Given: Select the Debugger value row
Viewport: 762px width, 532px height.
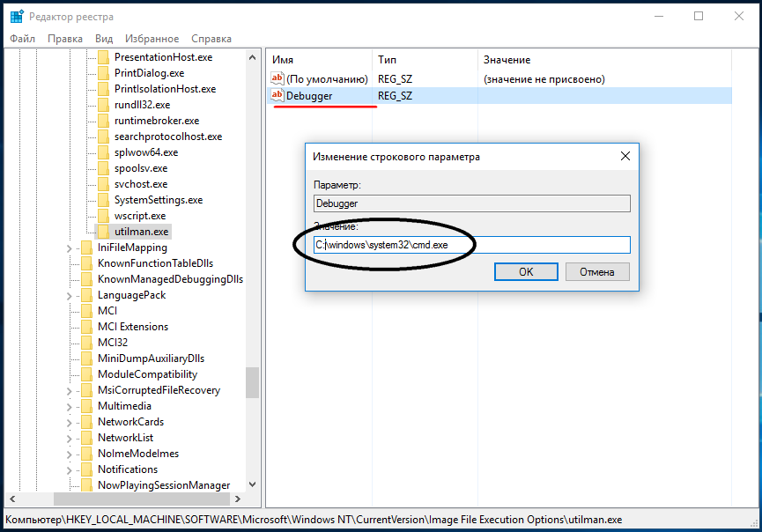Looking at the screenshot, I should click(x=499, y=96).
